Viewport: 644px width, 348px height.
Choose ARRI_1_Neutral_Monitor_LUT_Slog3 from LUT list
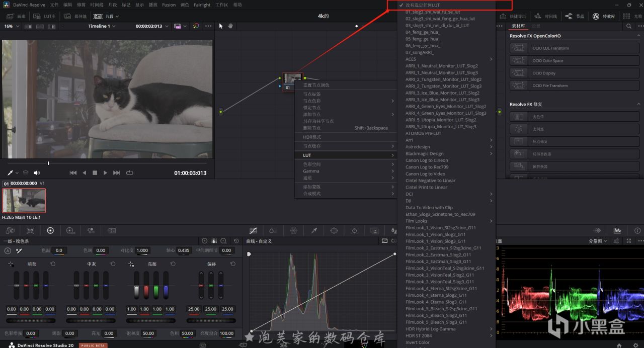coord(442,72)
